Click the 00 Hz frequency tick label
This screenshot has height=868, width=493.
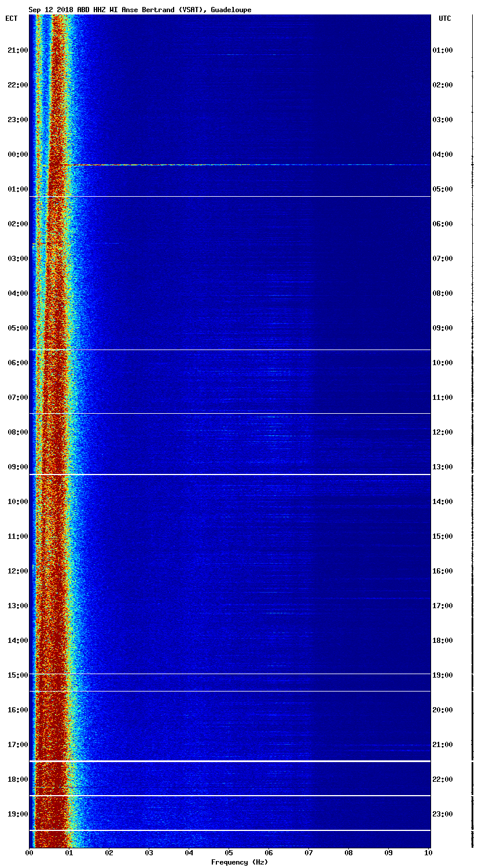coord(29,853)
